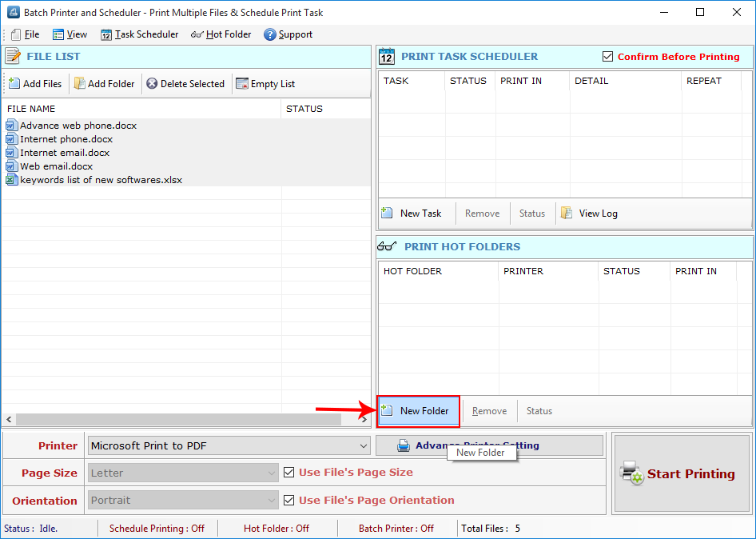Click the Add Folder icon
The height and width of the screenshot is (539, 756).
(79, 83)
